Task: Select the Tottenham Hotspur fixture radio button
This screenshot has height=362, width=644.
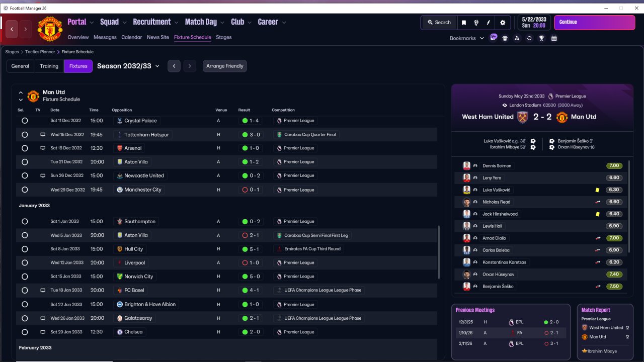Action: (25, 135)
